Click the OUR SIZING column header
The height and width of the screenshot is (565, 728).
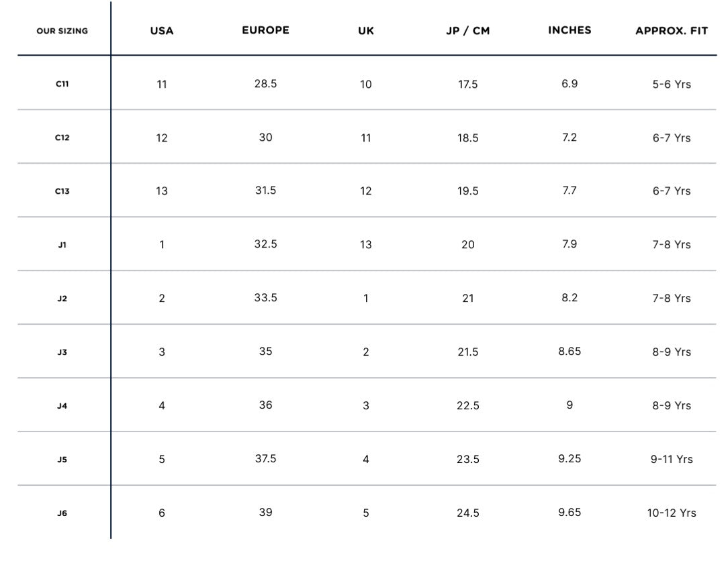pos(62,31)
